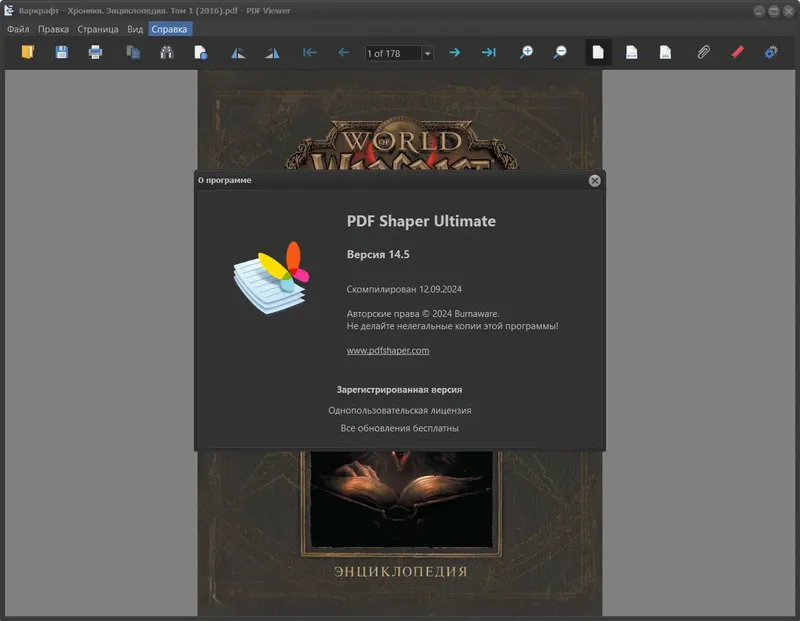Minimize the PDF Viewer window
800x621 pixels.
[759, 11]
